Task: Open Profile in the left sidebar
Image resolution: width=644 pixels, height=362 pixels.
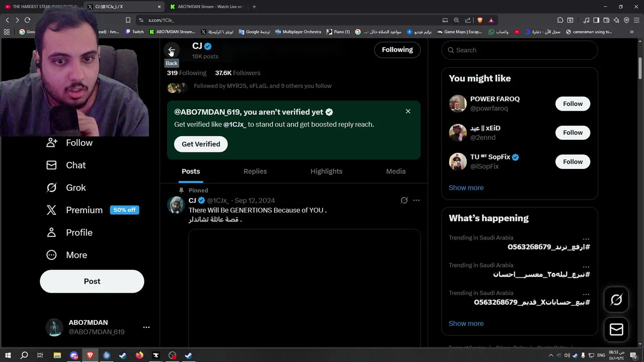Action: (69, 233)
